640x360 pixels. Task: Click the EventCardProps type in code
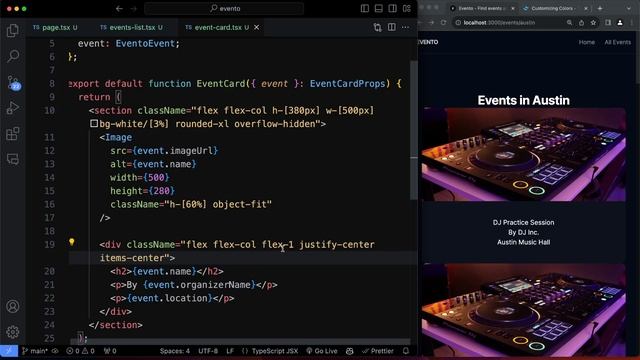point(347,84)
